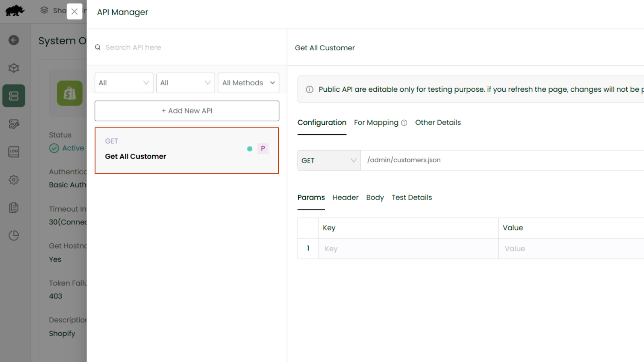Image resolution: width=644 pixels, height=362 pixels.
Task: Open the cube package icon in sidebar
Action: (14, 68)
